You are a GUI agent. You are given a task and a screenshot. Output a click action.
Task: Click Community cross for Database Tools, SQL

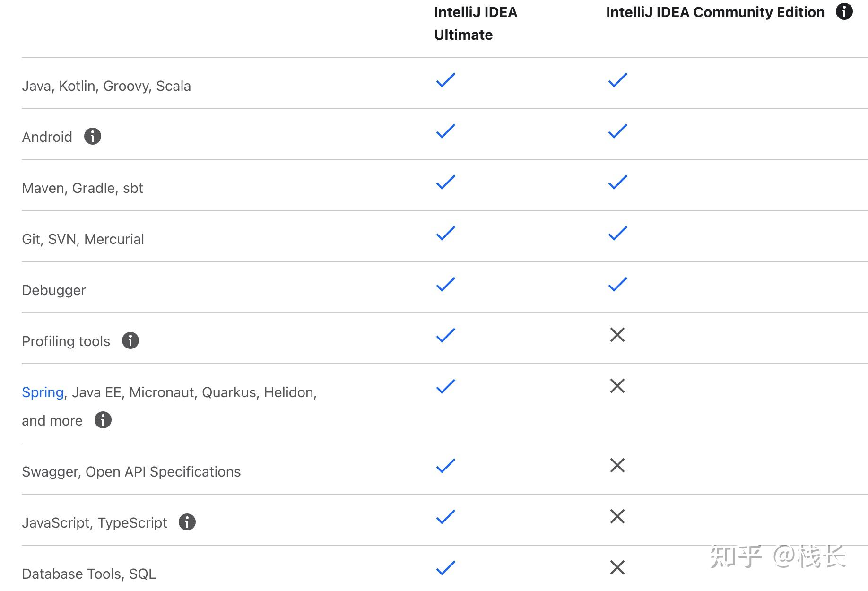[x=617, y=567]
